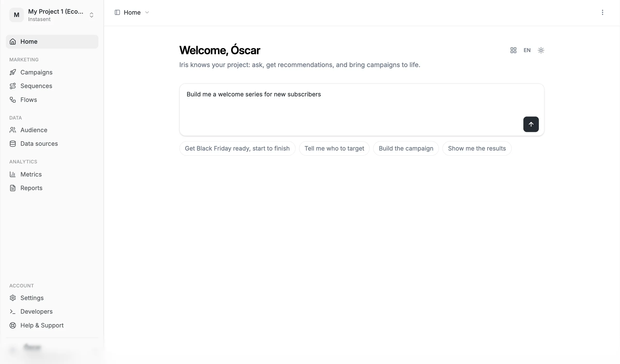The width and height of the screenshot is (620, 364).
Task: Open Flows in the sidebar
Action: (52, 100)
